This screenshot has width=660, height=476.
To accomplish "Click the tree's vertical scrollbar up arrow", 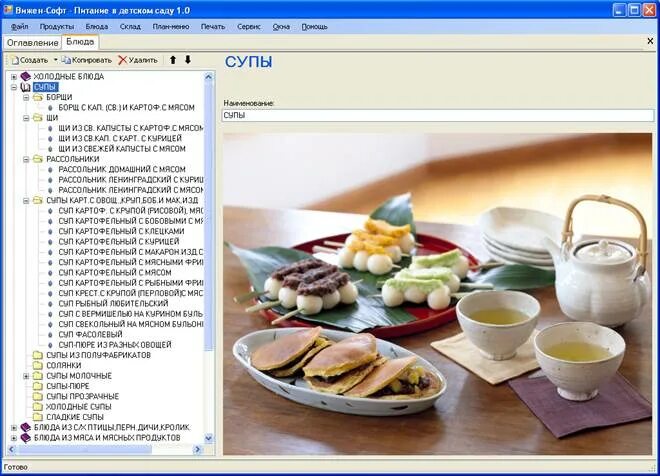I will 209,77.
